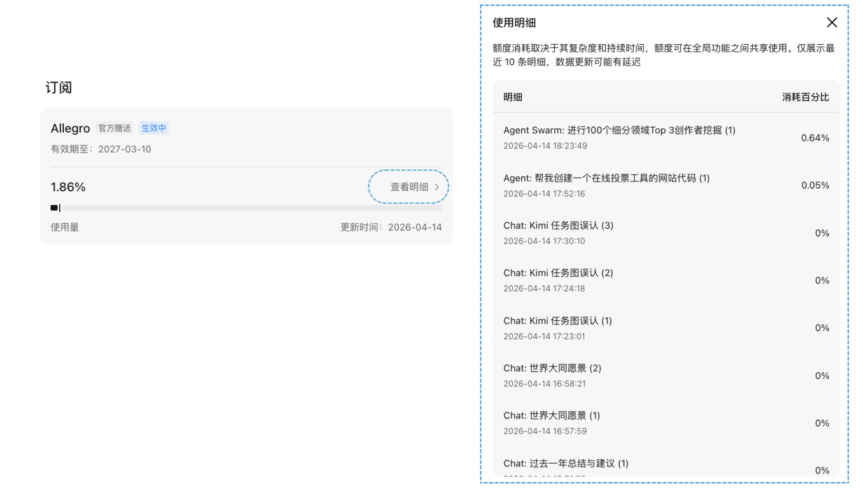Open the Agent 在线投票工具 entry
Image resolution: width=868 pixels, height=488 pixels.
click(x=606, y=178)
